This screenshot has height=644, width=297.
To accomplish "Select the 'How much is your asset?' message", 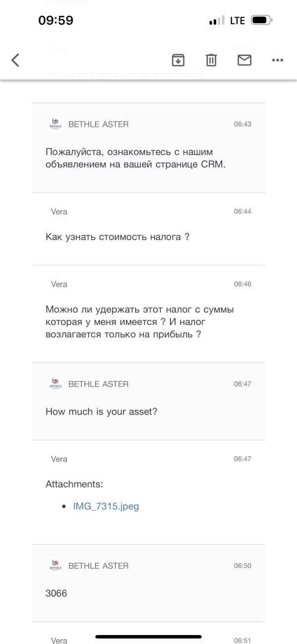I will click(101, 411).
